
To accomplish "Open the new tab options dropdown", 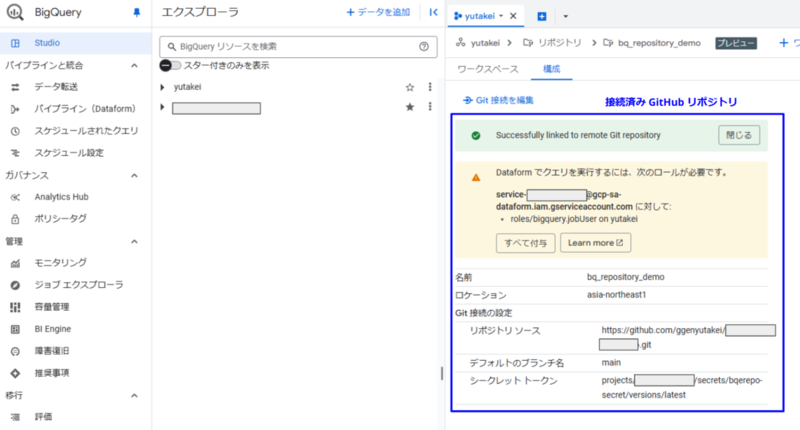I will tap(565, 16).
